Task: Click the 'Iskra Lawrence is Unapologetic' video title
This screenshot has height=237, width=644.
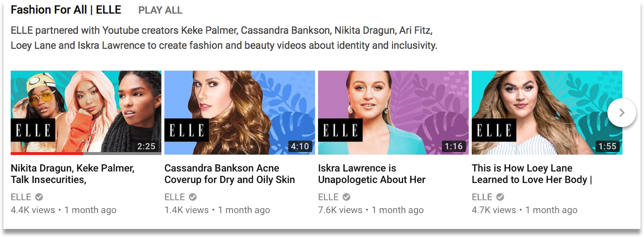Action: pos(371,174)
